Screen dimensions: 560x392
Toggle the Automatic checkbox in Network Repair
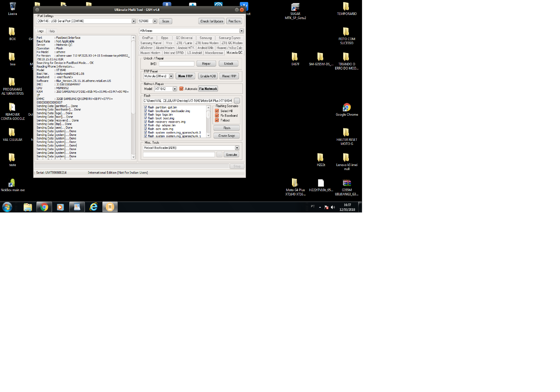(x=181, y=89)
